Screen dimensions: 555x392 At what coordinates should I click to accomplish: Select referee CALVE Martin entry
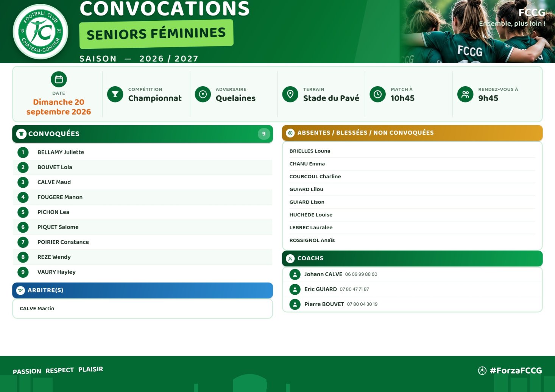coord(143,308)
